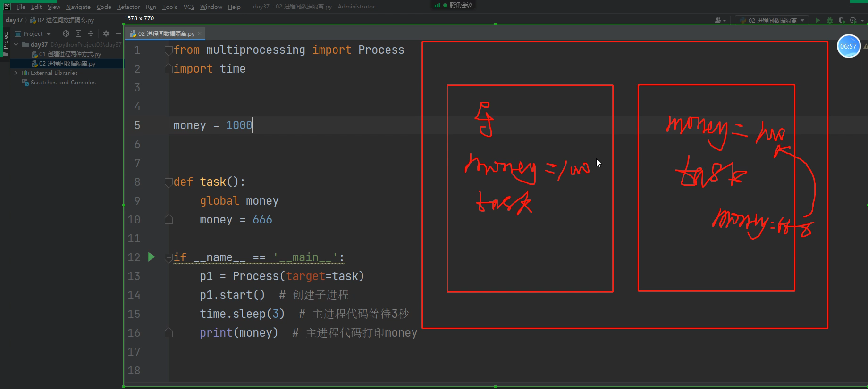Click 'time.sleep(3)' on line 15

[x=242, y=314]
